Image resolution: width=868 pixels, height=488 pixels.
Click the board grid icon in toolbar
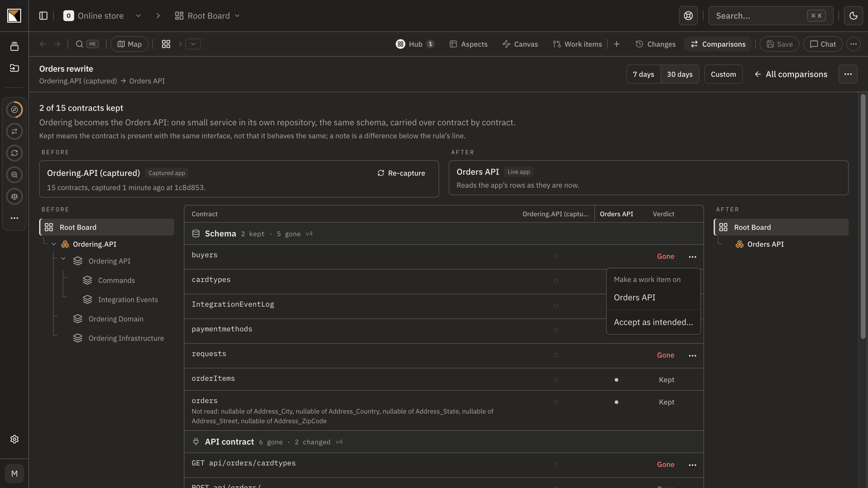coord(166,44)
